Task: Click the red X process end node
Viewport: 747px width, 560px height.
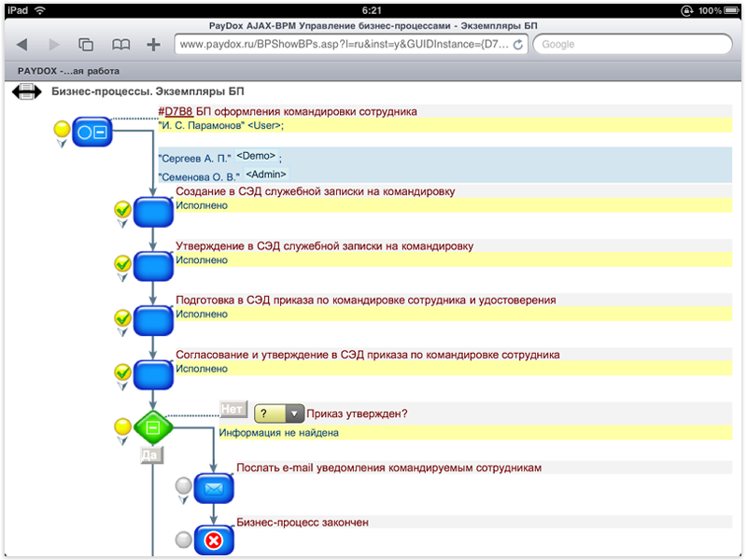Action: pos(214,539)
